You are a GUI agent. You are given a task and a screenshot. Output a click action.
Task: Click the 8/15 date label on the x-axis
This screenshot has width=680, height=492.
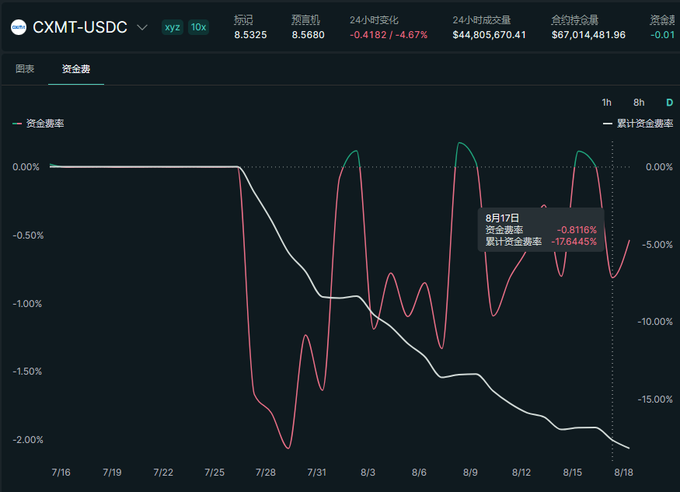[572, 472]
